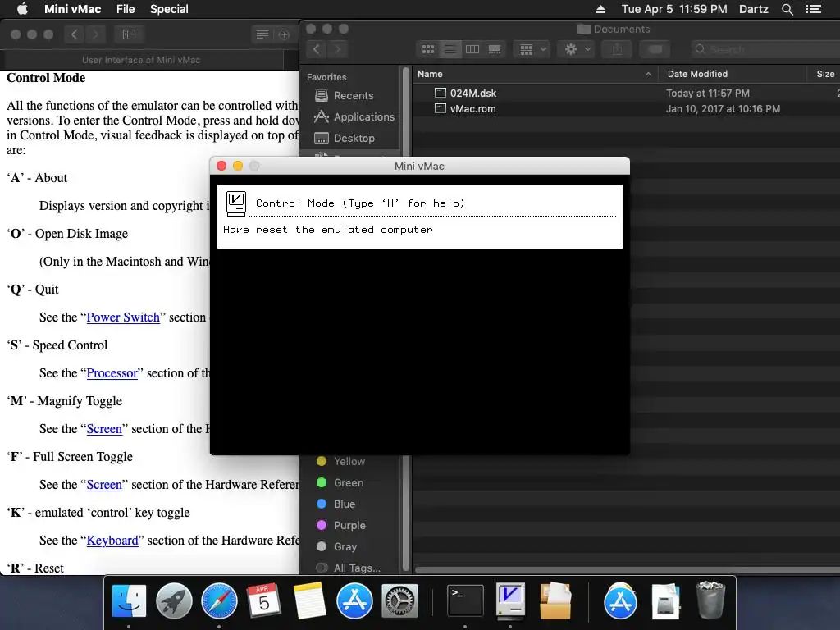Image resolution: width=840 pixels, height=630 pixels.
Task: Switch Finder to list view
Action: click(450, 49)
